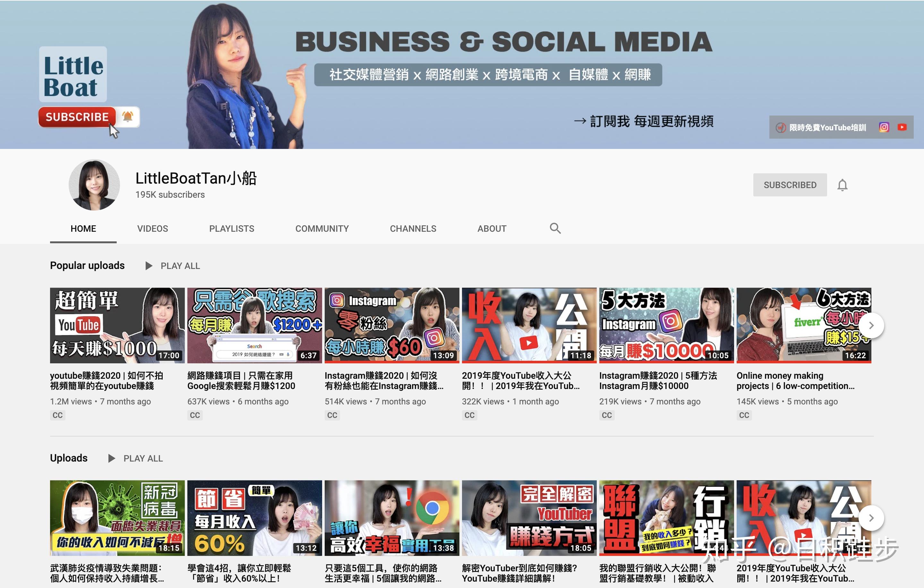Click the channel profile avatar
Screen dimensions: 924x588
[x=94, y=185]
